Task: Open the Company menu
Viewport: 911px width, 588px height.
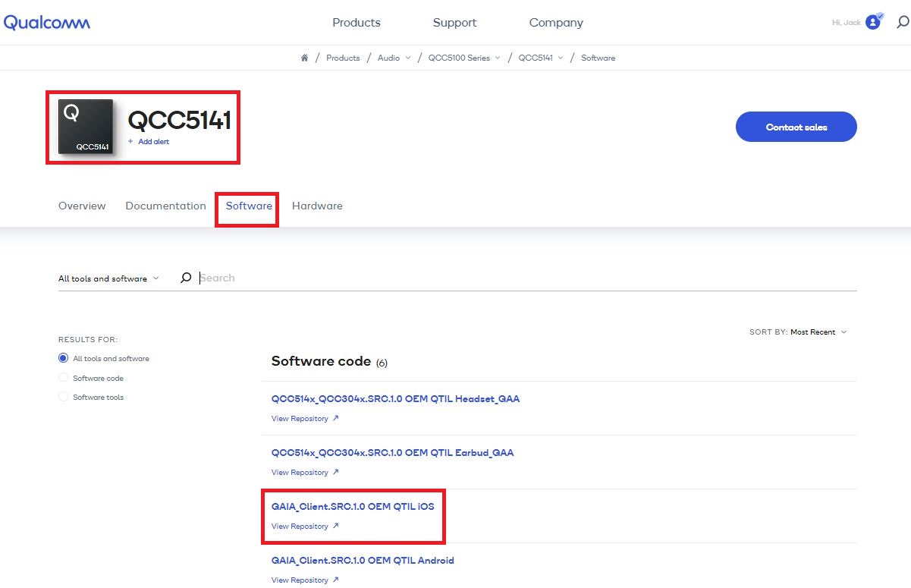Action: tap(556, 23)
